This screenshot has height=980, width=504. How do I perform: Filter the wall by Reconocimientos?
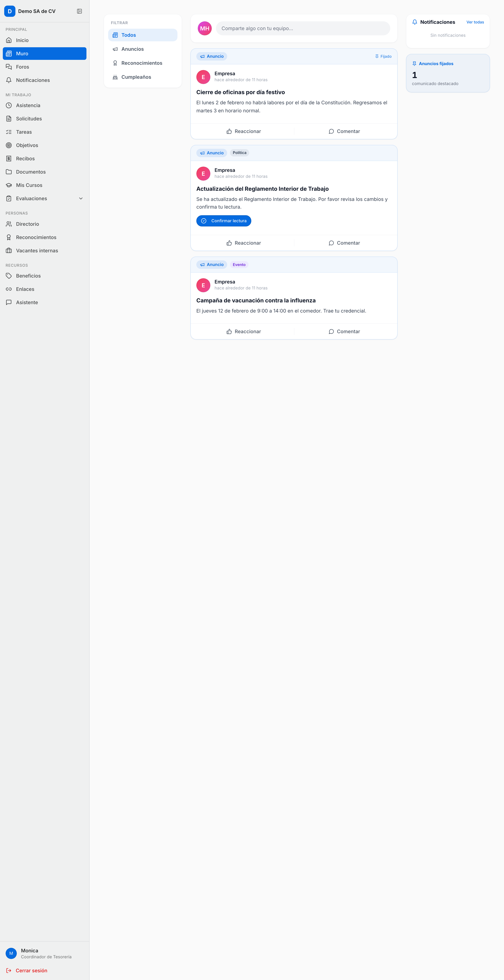143,63
